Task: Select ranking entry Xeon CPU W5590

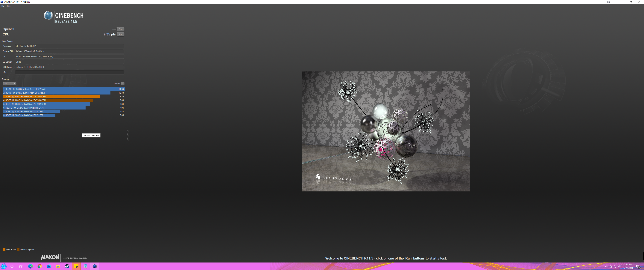Action: click(x=63, y=89)
